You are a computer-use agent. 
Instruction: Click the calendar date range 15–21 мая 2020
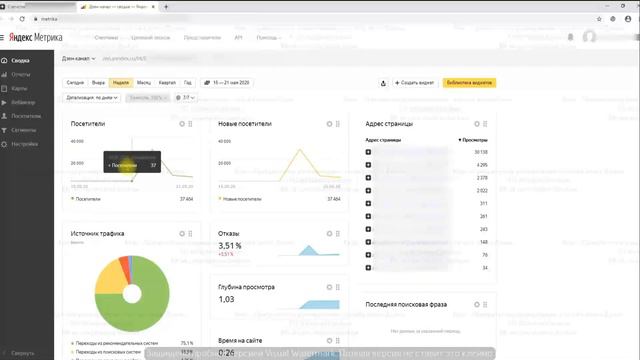tap(227, 83)
